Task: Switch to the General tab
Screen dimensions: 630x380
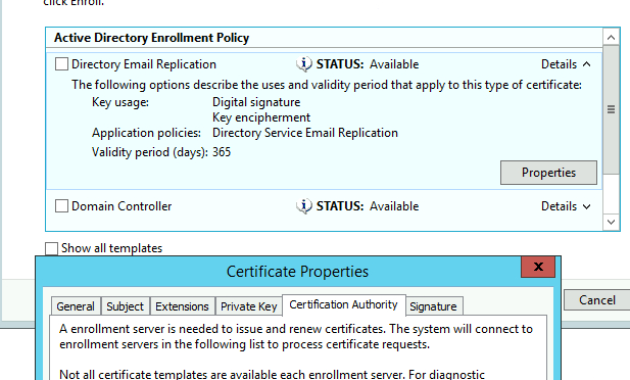Action: pyautogui.click(x=76, y=306)
